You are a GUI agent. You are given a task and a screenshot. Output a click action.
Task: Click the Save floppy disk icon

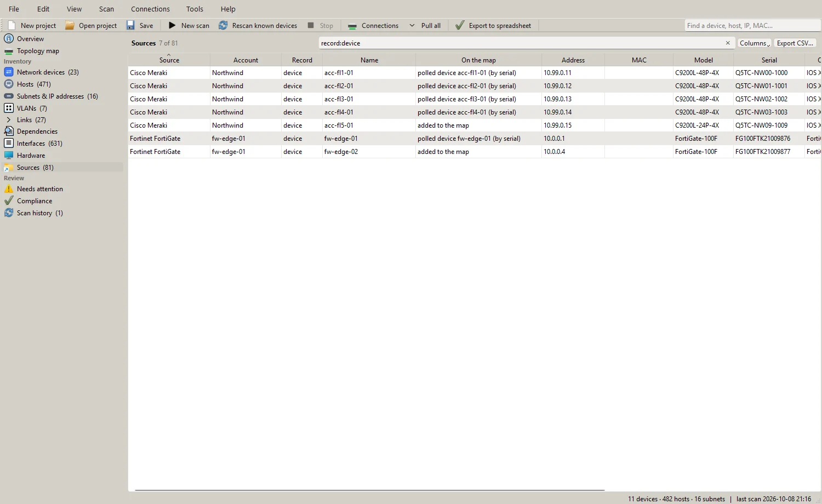click(130, 25)
